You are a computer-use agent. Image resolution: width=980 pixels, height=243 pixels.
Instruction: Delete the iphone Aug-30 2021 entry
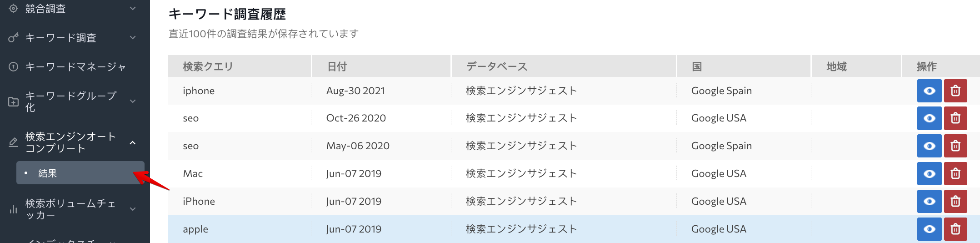tap(955, 91)
